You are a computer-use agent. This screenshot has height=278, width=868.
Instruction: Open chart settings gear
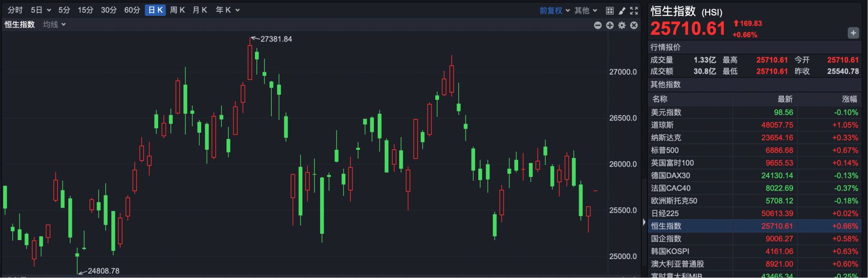tap(622, 25)
